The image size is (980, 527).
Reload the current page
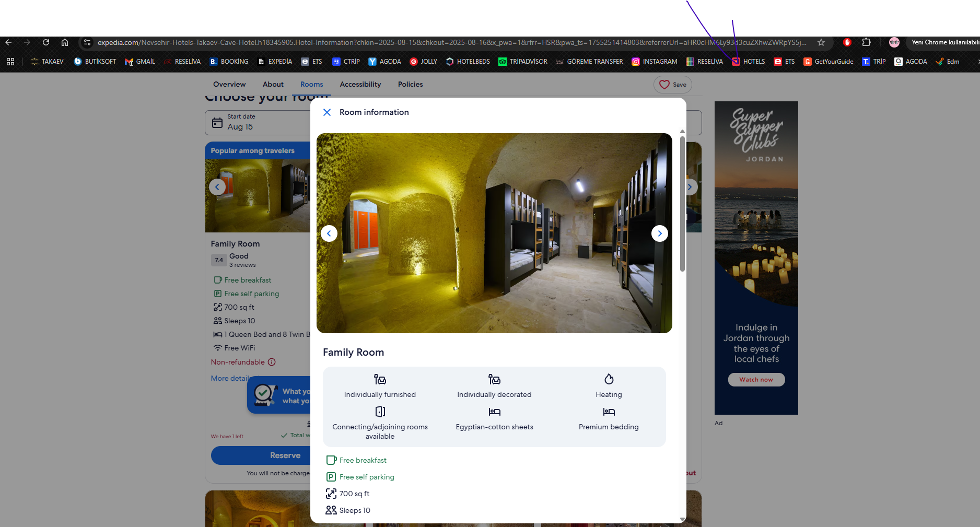46,42
